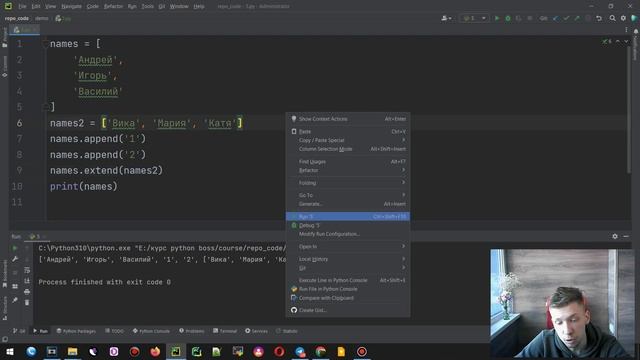The image size is (640, 360).
Task: Click the green Run button in the top toolbar
Action: 497,18
